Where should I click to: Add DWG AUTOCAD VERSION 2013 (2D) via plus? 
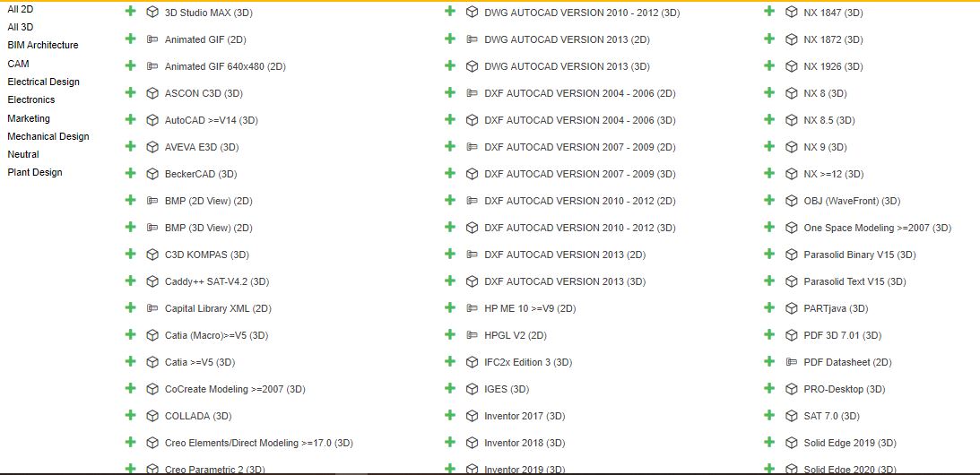pyautogui.click(x=449, y=39)
